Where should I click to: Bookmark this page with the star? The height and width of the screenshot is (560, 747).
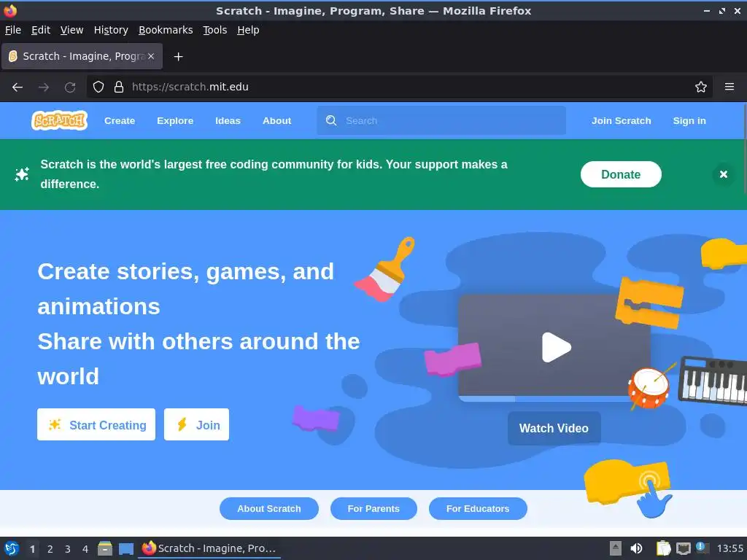[701, 87]
